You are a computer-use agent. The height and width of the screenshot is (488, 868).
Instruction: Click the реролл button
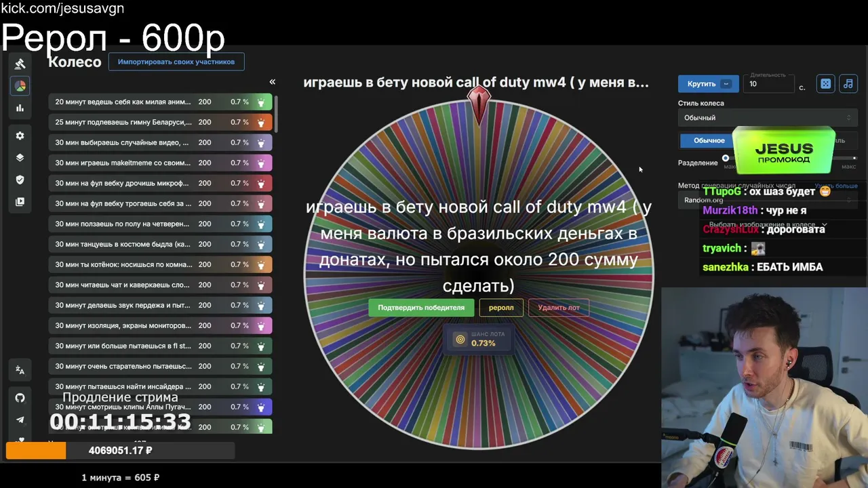tap(501, 308)
